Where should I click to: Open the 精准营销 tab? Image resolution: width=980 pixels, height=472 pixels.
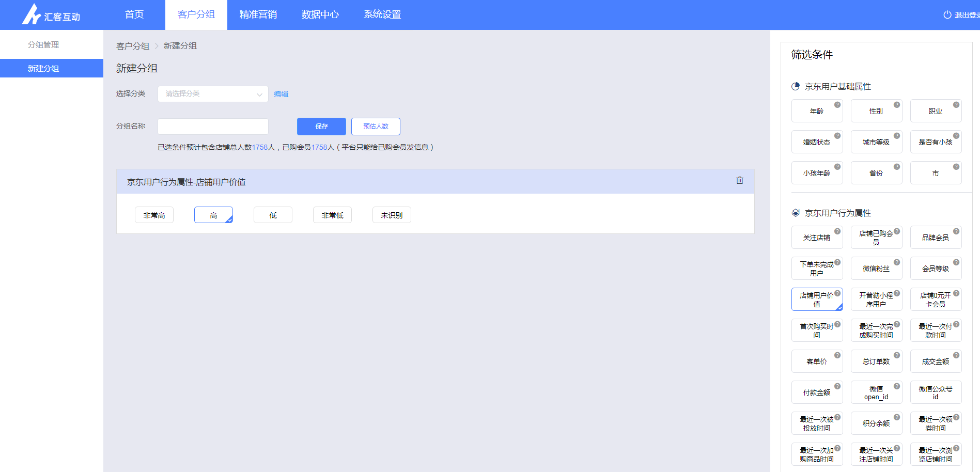click(x=258, y=15)
